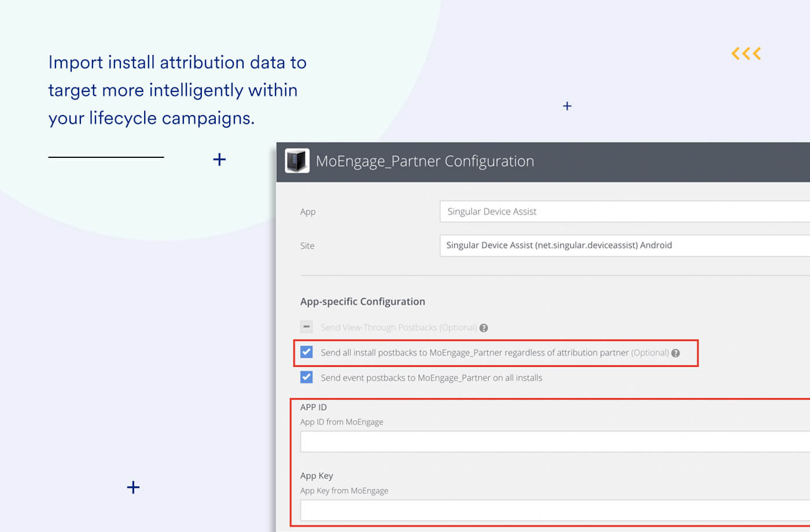Open the Site dropdown for Android app
The height and width of the screenshot is (532, 810).
click(625, 245)
